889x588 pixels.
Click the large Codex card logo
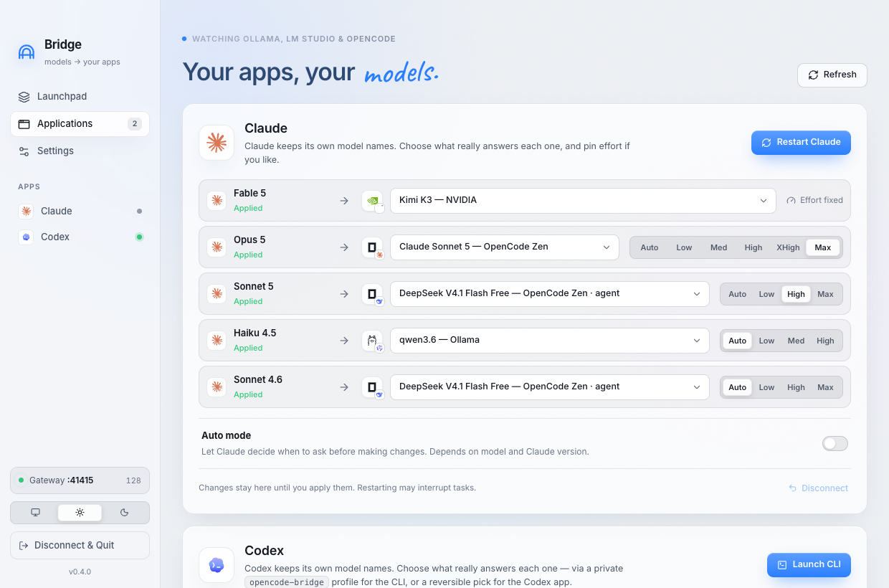coord(217,565)
